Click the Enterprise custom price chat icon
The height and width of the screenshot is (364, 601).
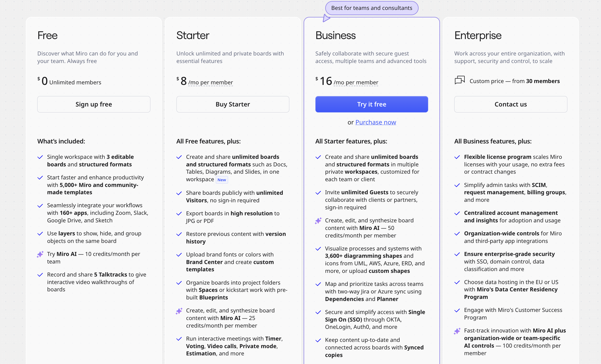[x=460, y=80]
